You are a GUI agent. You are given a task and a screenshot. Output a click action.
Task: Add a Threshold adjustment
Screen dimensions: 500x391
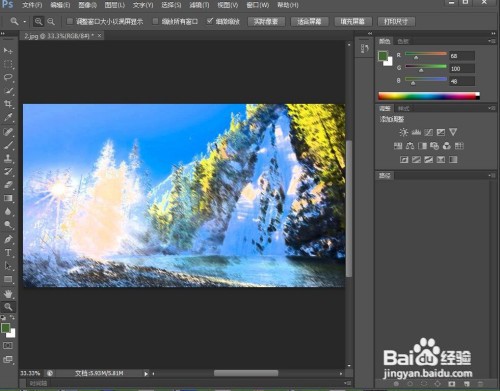coord(428,160)
